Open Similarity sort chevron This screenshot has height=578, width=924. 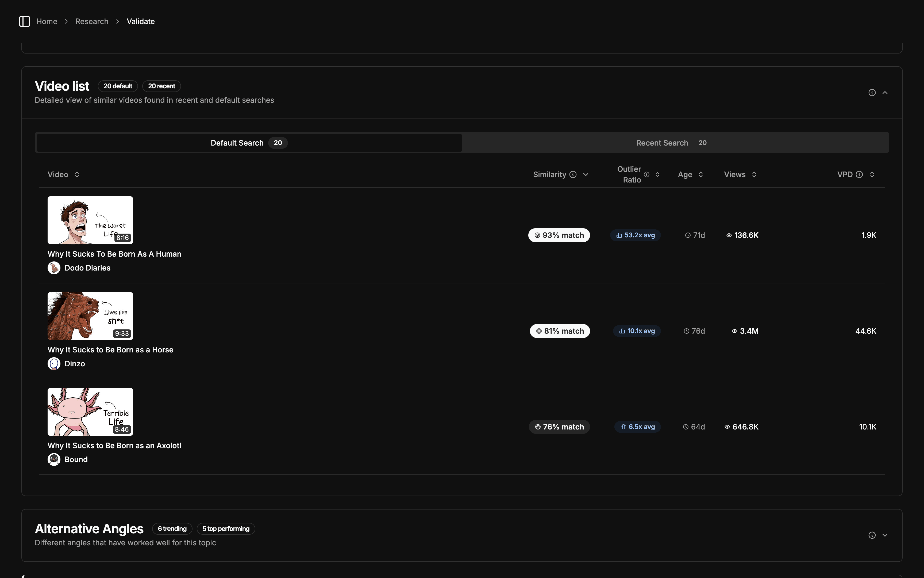(586, 174)
